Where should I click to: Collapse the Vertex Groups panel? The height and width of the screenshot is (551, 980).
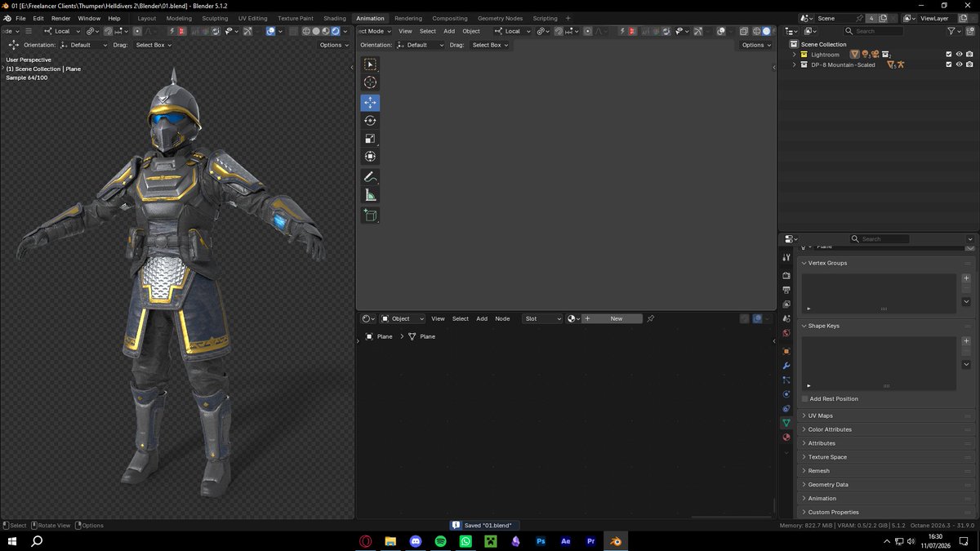click(x=804, y=263)
